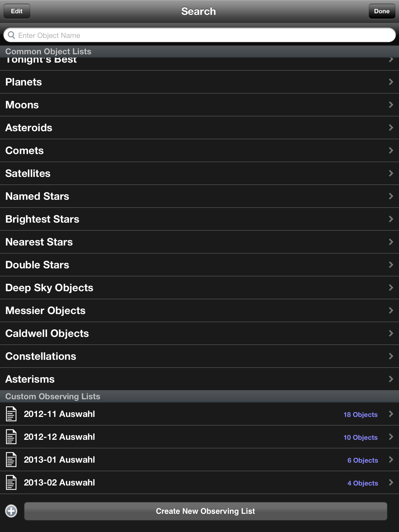The width and height of the screenshot is (399, 532).
Task: Open the Deep Sky Objects list
Action: (x=49, y=288)
